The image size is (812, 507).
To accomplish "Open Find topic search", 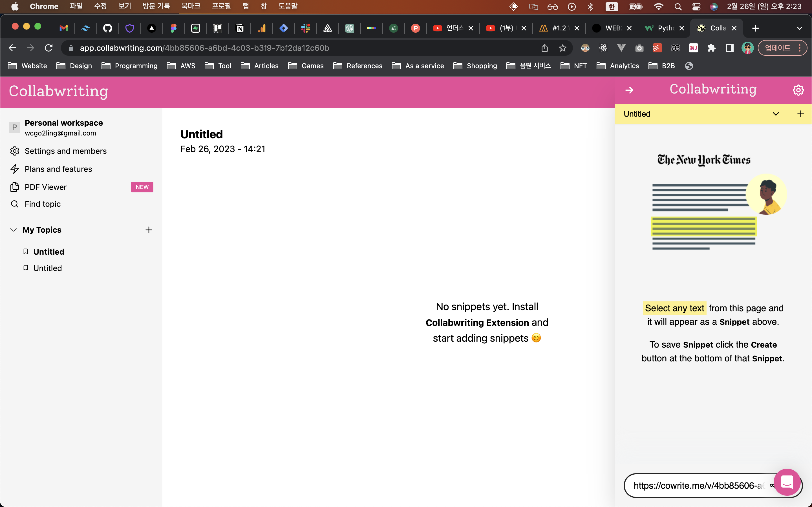I will point(43,204).
